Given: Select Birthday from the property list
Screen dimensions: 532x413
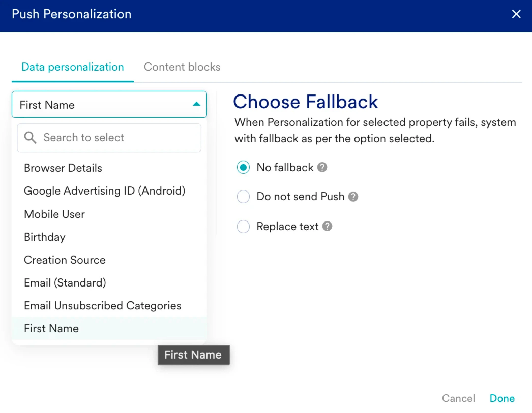Looking at the screenshot, I should click(x=45, y=237).
